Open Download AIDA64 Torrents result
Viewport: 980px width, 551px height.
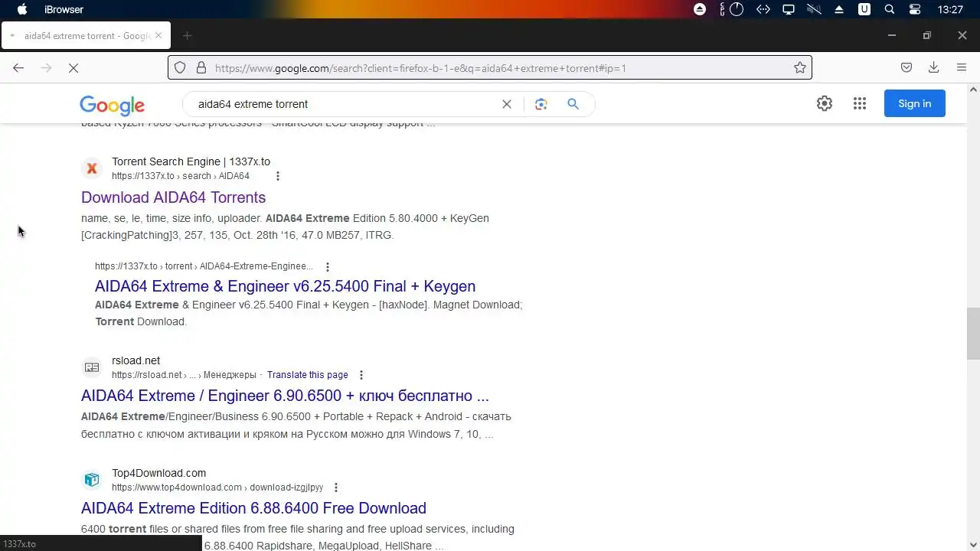coord(173,197)
